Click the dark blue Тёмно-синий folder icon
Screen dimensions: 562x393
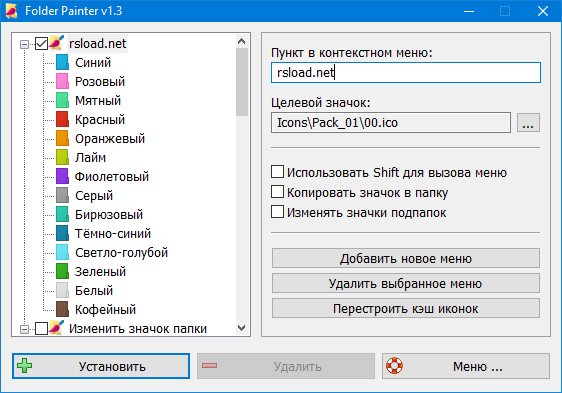click(62, 233)
